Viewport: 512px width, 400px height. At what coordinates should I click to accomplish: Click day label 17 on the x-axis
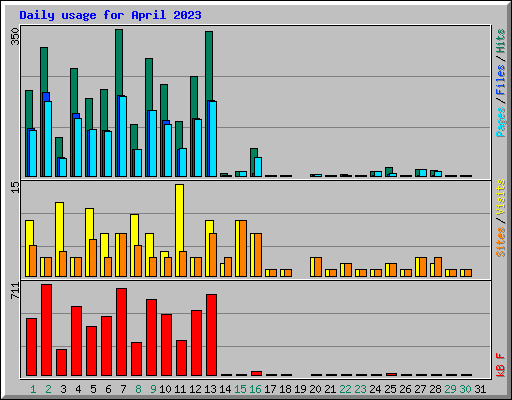tap(270, 389)
